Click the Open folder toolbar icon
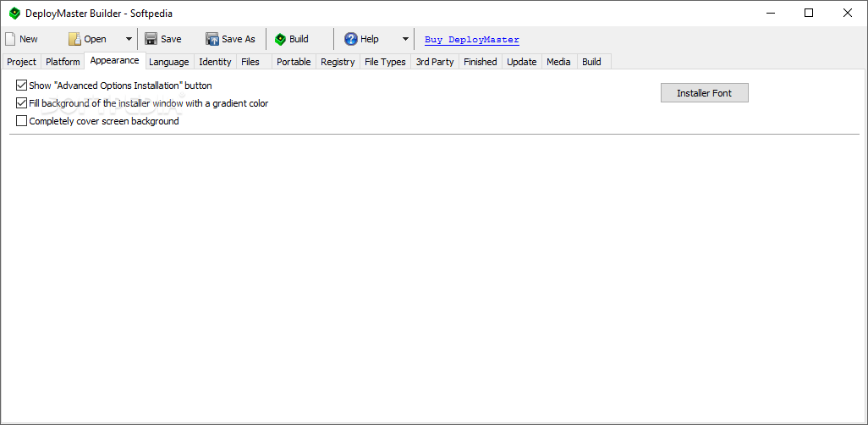This screenshot has height=425, width=868. (74, 39)
